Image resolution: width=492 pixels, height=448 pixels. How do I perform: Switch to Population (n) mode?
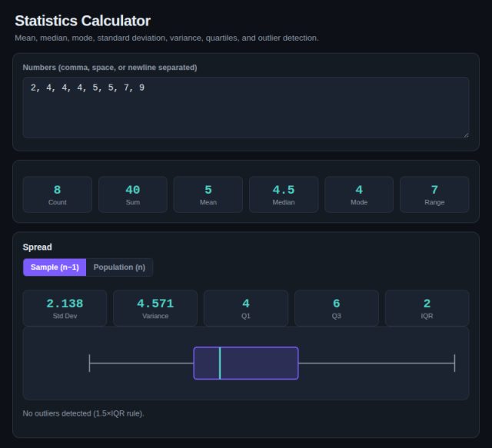coord(119,267)
